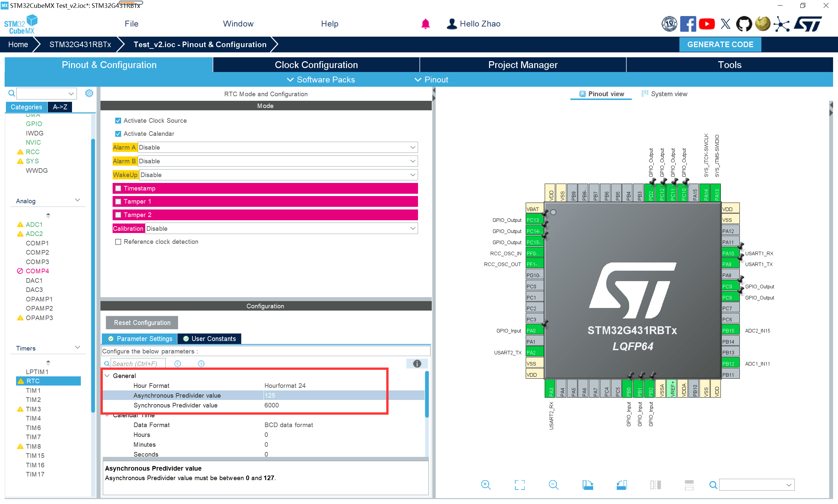Click the GENERATE CODE button
This screenshot has height=504, width=838.
[720, 45]
